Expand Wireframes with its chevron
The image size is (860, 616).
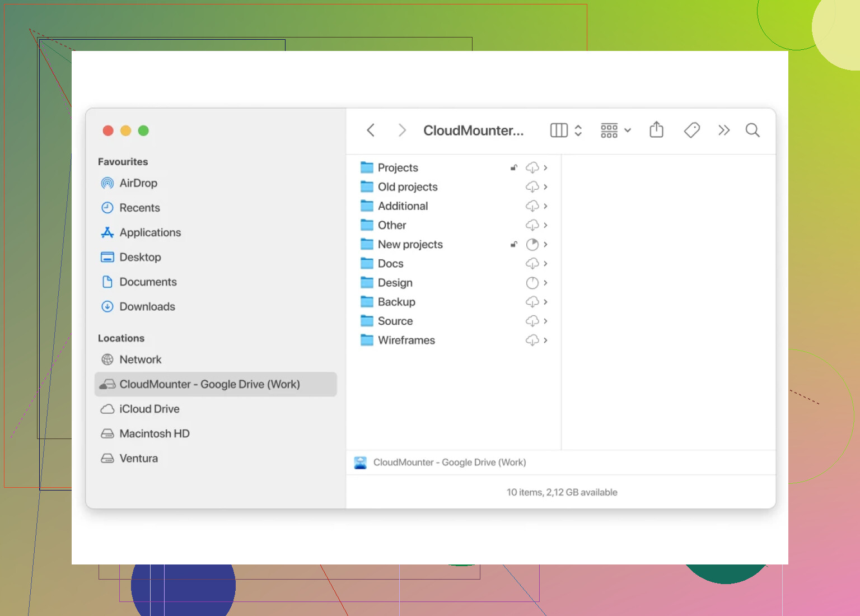[545, 340]
